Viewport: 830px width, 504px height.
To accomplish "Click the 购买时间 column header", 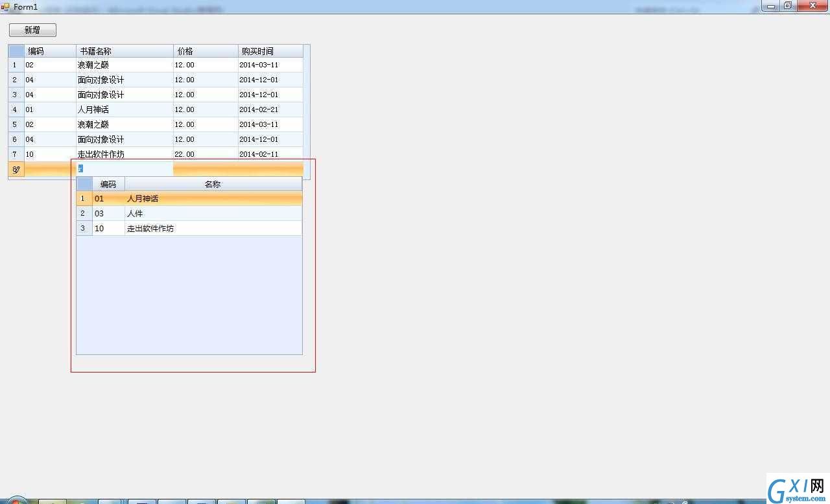I will click(270, 51).
